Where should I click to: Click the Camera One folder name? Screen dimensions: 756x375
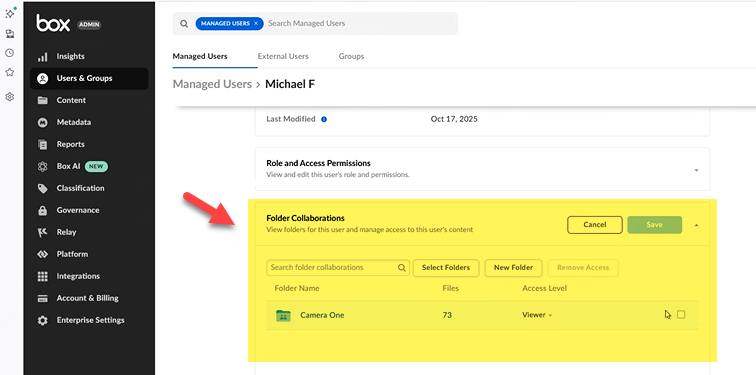tap(322, 315)
